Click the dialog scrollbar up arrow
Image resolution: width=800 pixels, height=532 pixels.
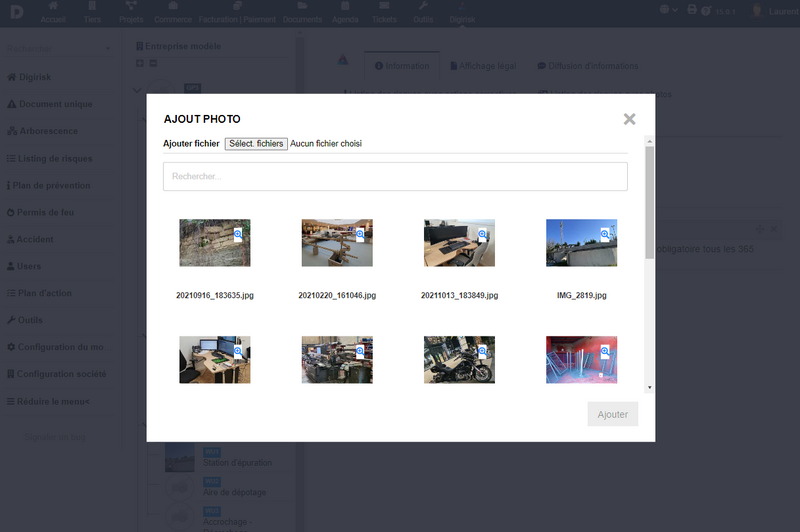pos(649,141)
